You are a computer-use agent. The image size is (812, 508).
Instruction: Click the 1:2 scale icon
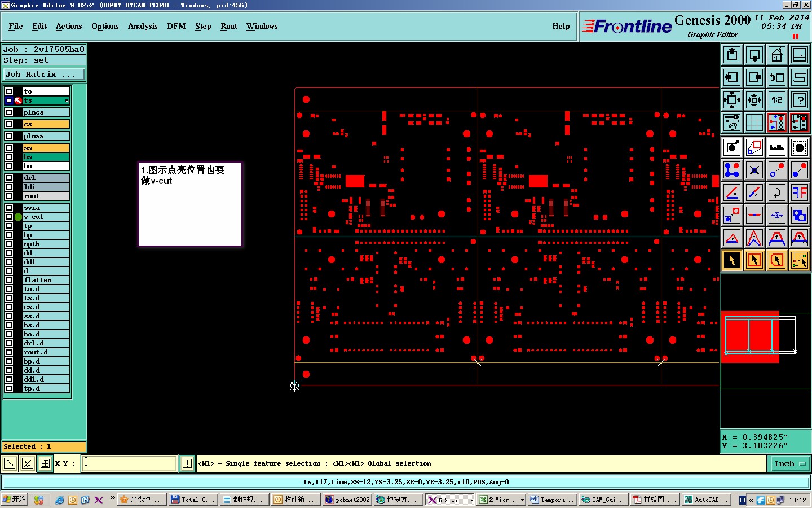(777, 100)
